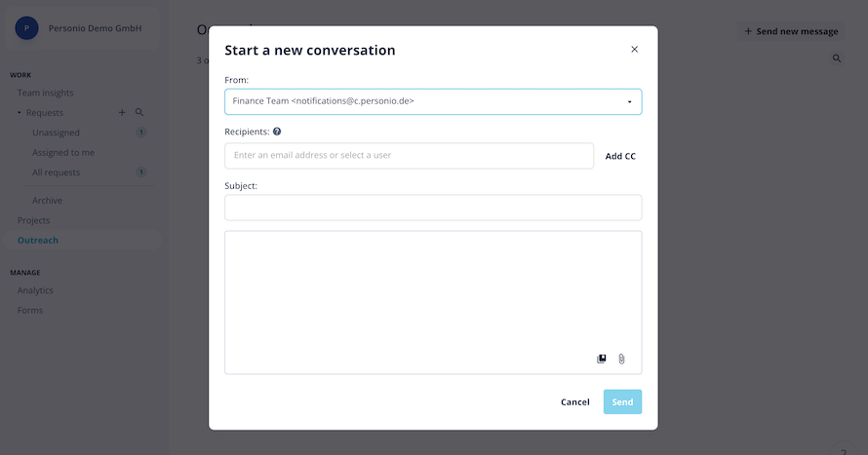Open the message templates icon

tap(601, 359)
